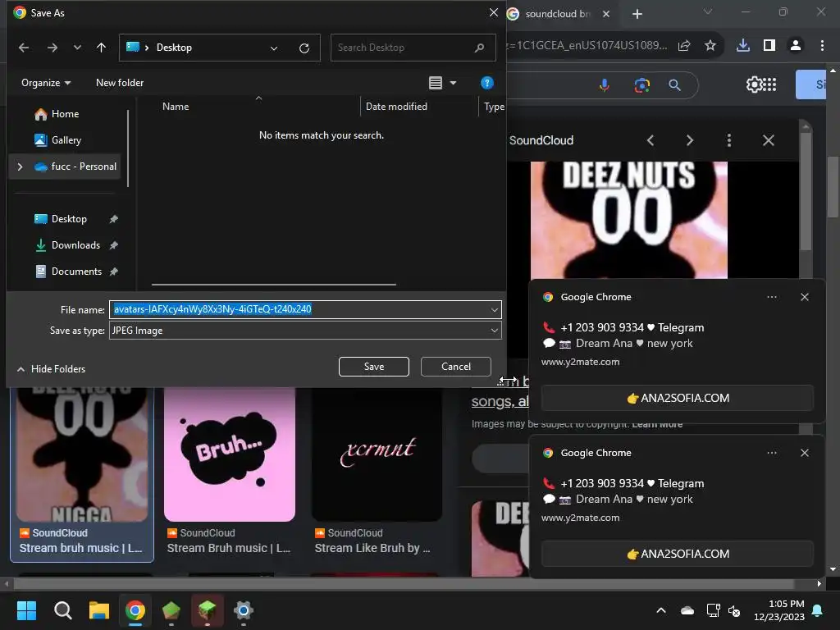
Task: Dismiss first Google Chrome notification
Action: (x=805, y=297)
